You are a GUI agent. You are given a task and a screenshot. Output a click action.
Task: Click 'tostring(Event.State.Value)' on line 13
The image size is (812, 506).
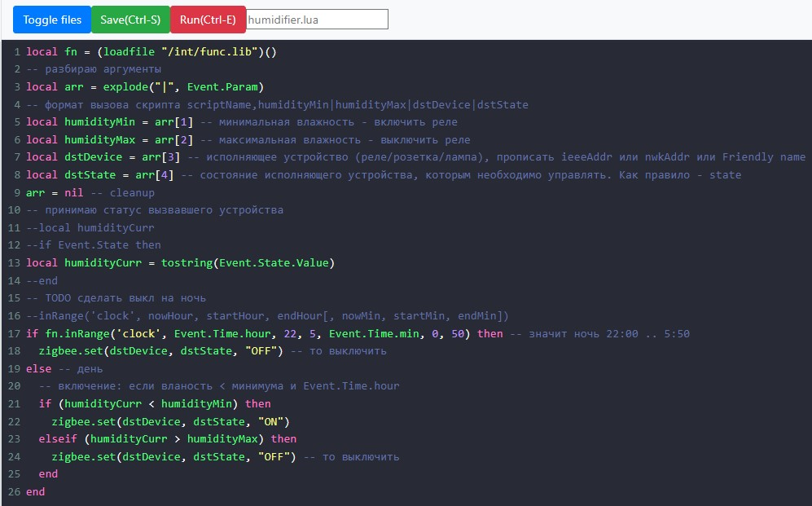248,263
